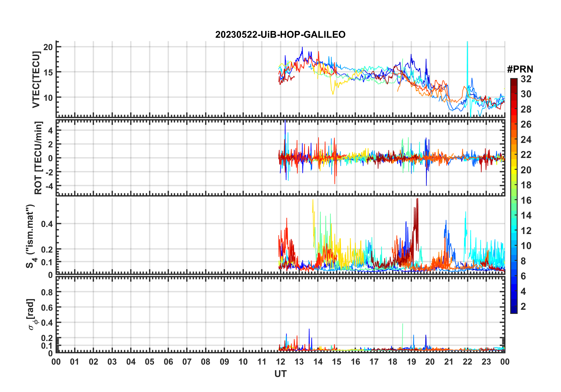561x392 pixels.
Task: Click the VTEC[TECU] y-axis label
Action: [x=36, y=80]
